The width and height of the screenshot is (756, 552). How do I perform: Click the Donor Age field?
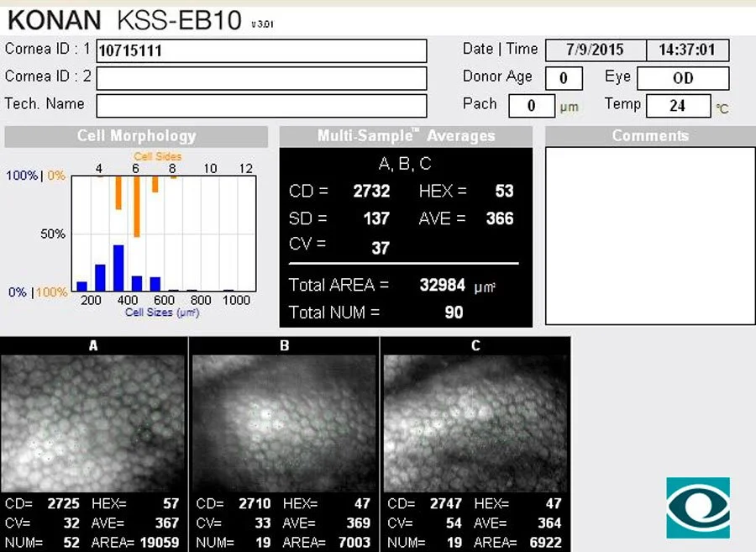tap(564, 78)
